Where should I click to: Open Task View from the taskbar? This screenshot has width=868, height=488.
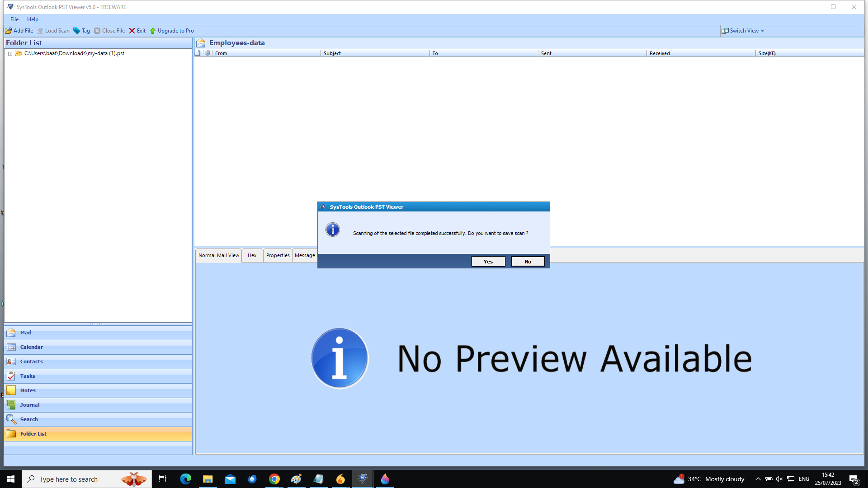click(163, 479)
